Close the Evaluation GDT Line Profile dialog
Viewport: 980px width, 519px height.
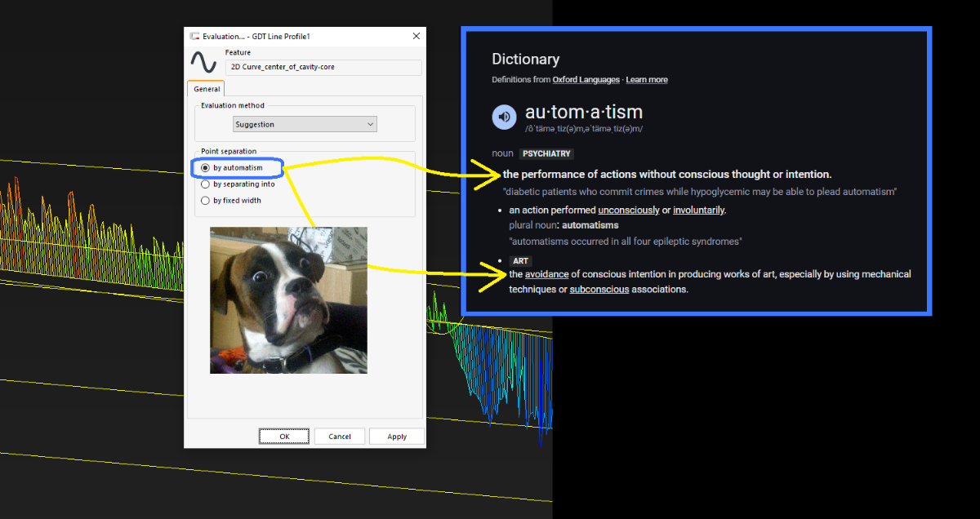pos(416,36)
